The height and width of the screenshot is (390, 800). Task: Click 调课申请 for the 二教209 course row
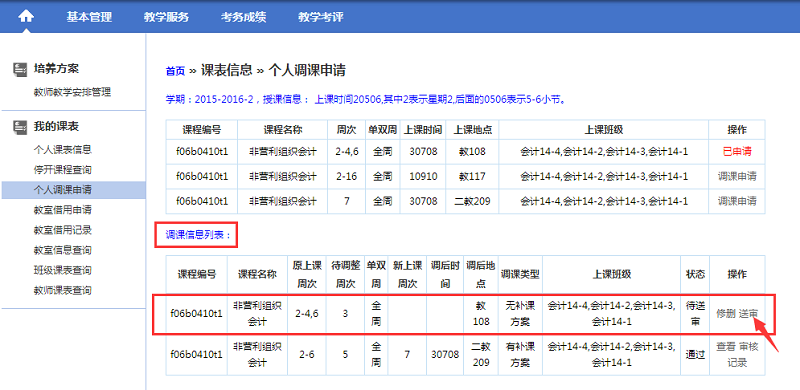737,201
